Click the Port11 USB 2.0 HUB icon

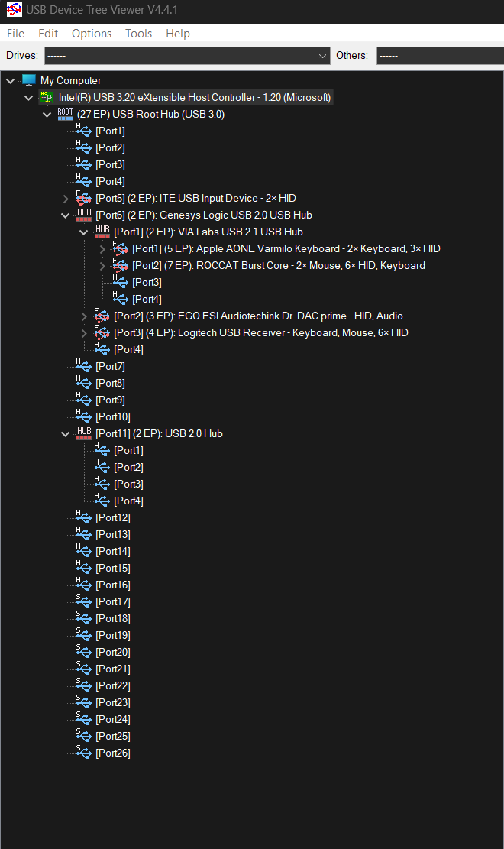[84, 433]
